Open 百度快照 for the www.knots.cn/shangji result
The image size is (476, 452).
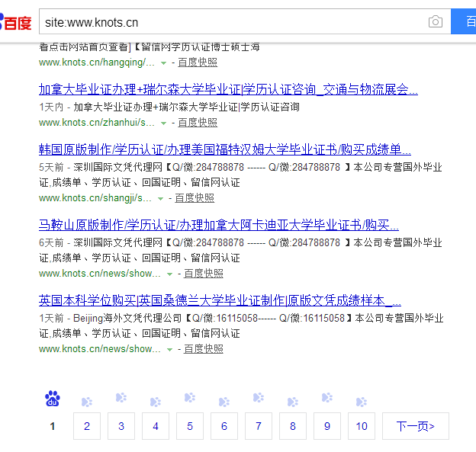[195, 197]
